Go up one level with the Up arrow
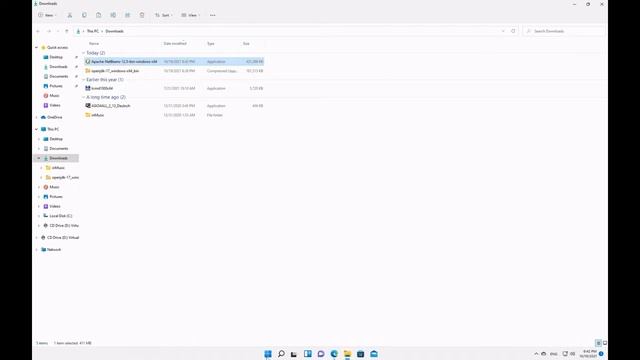 click(67, 31)
